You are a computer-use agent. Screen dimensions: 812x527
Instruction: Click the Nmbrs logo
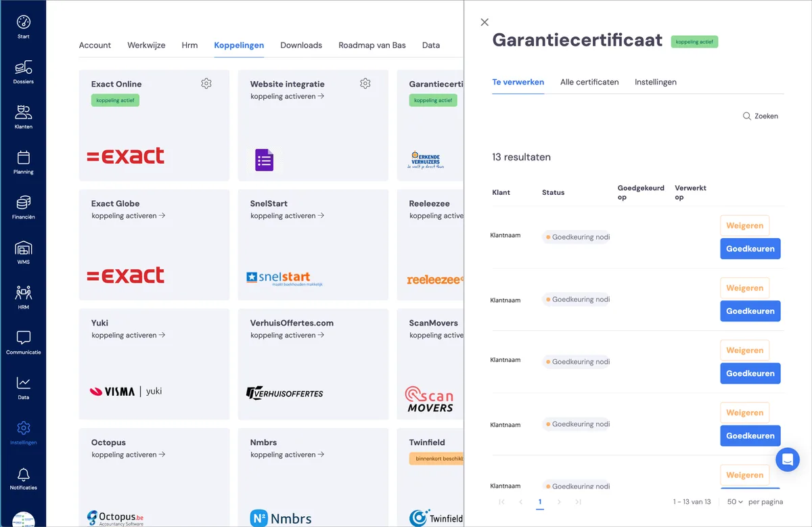[x=281, y=519]
